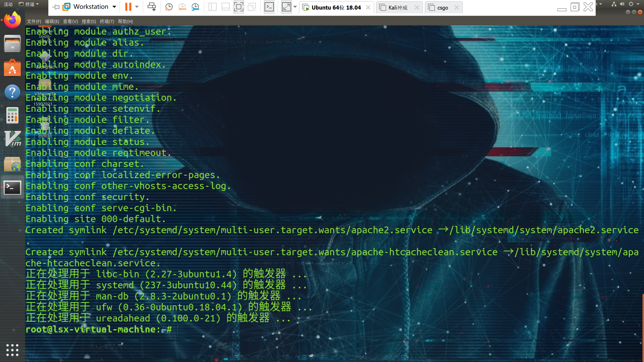The height and width of the screenshot is (362, 644).
Task: Switch to Kali VM tab
Action: [397, 8]
